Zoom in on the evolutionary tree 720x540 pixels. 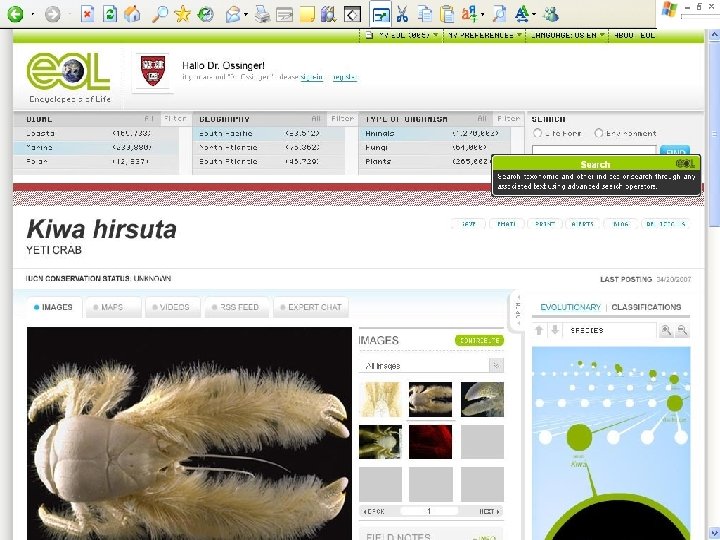tap(666, 330)
